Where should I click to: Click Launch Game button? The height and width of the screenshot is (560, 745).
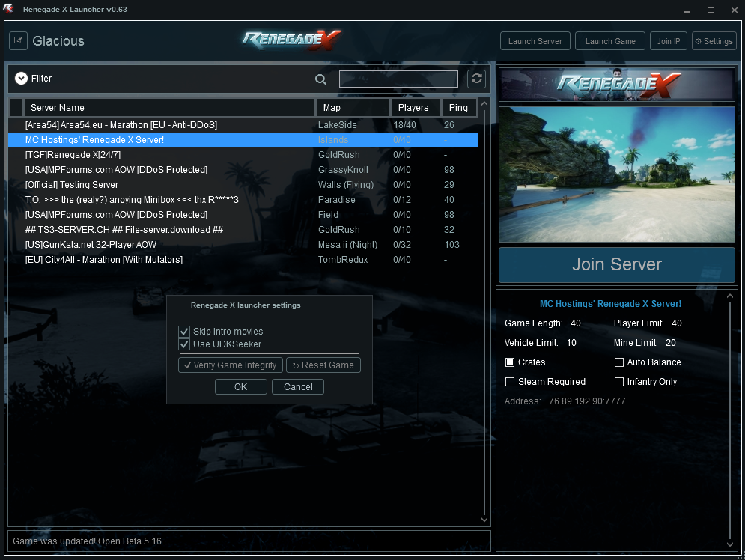point(610,41)
